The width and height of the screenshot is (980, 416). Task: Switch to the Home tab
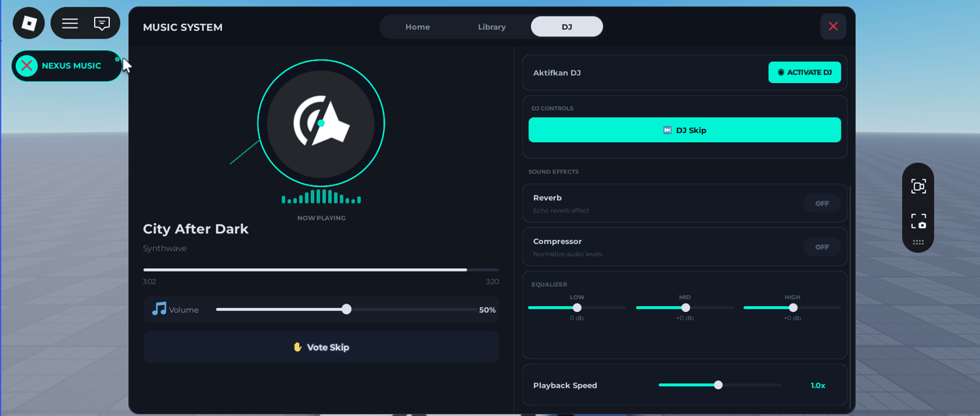417,27
